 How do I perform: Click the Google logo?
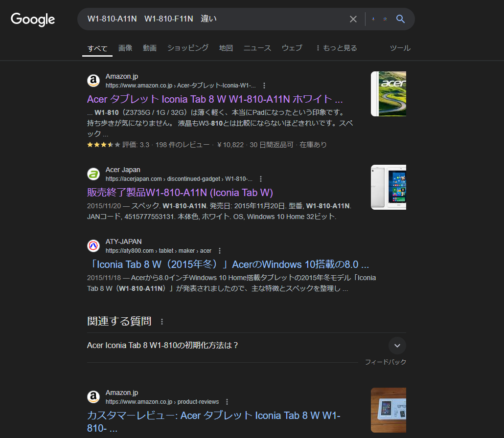[x=33, y=20]
